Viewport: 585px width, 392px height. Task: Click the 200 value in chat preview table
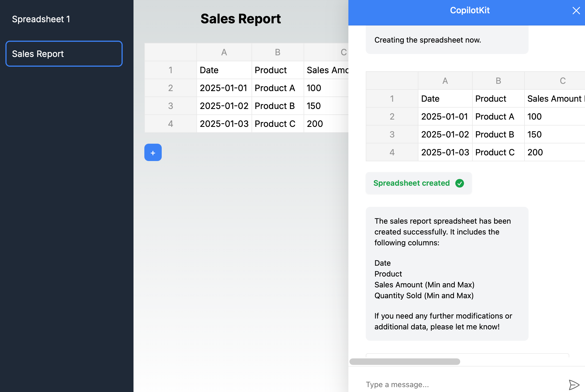[555, 152]
